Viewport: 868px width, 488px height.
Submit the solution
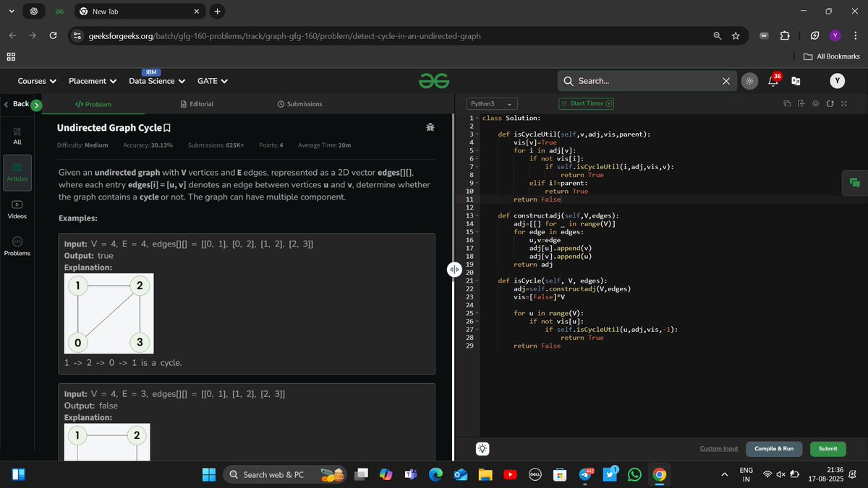tap(827, 448)
